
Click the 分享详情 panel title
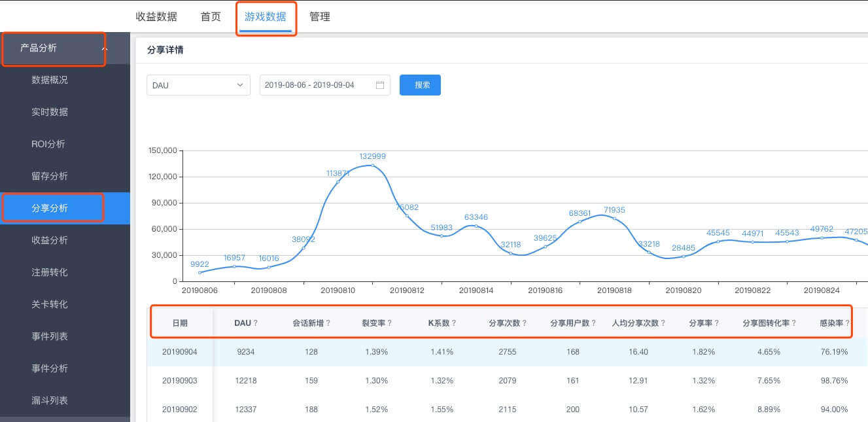click(x=165, y=50)
